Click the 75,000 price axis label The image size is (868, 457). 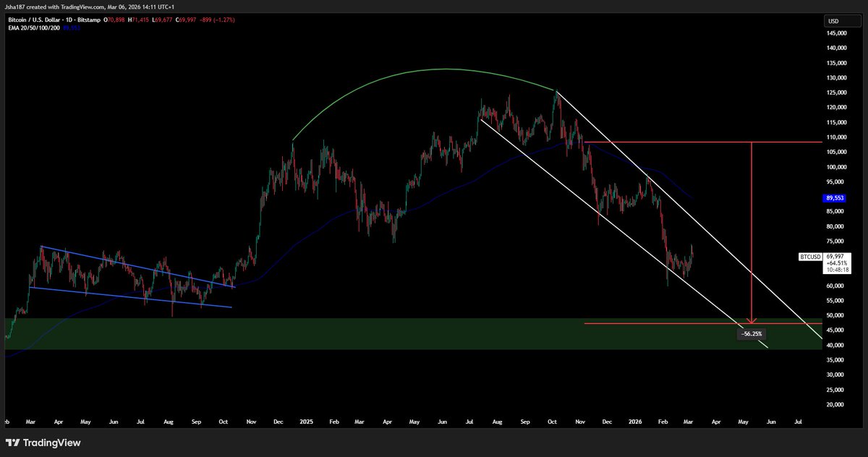coord(834,242)
